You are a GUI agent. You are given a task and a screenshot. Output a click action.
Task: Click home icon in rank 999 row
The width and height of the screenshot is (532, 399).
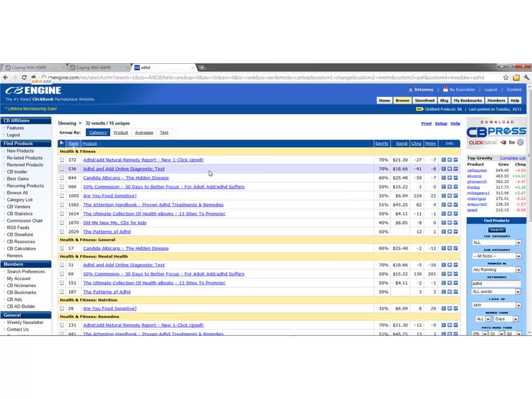[x=450, y=187]
